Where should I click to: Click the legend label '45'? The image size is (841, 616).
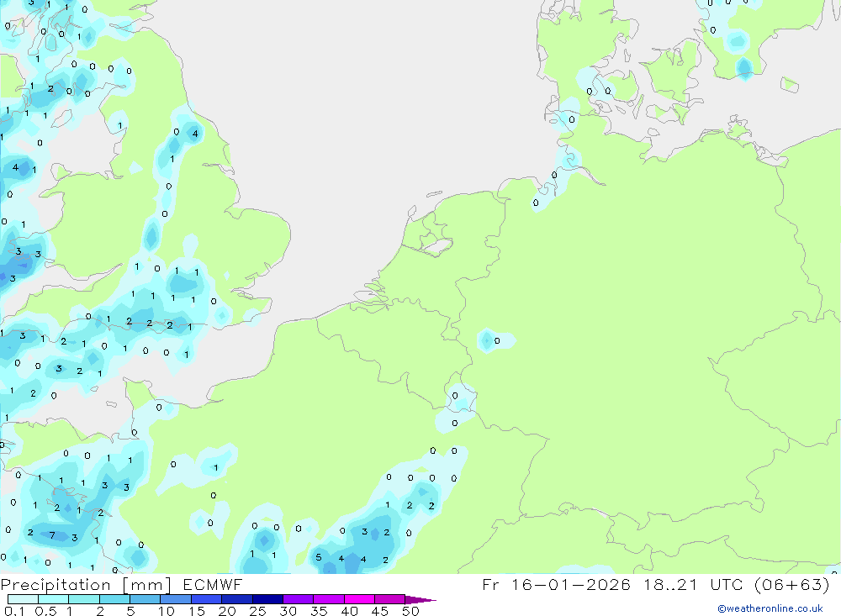380,611
